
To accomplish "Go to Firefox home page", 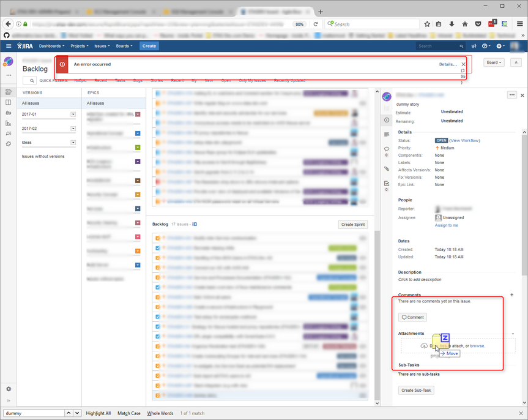I will click(465, 24).
